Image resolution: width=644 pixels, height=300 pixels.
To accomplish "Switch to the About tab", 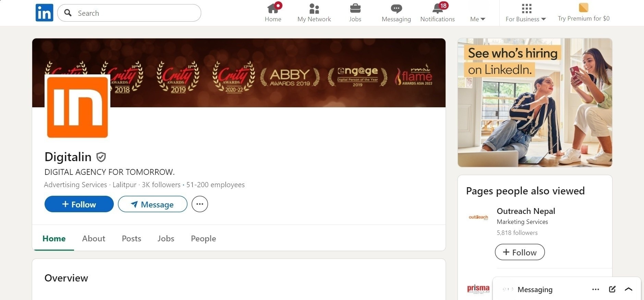I will pos(94,239).
